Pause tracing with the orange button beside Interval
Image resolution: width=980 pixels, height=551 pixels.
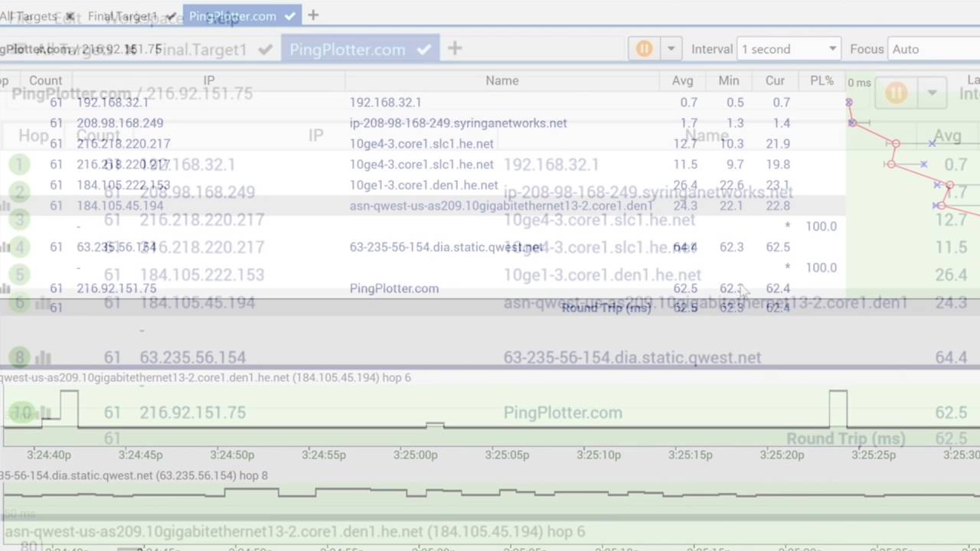pyautogui.click(x=644, y=49)
